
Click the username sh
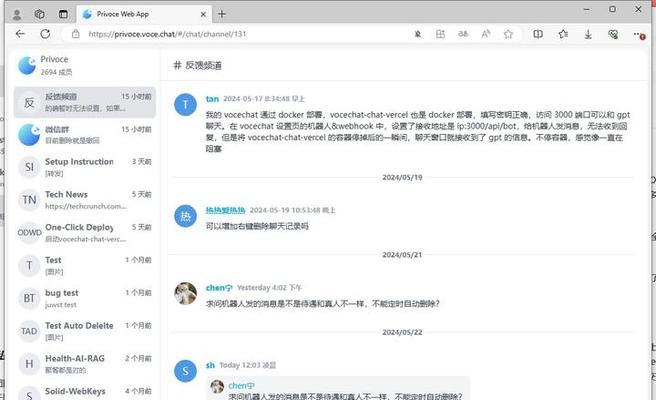coord(210,365)
